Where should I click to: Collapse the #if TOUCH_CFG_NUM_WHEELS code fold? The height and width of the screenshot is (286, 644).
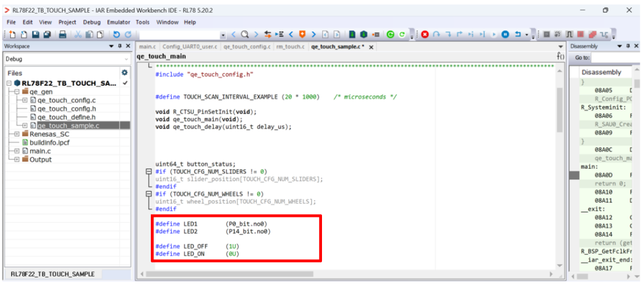[149, 194]
